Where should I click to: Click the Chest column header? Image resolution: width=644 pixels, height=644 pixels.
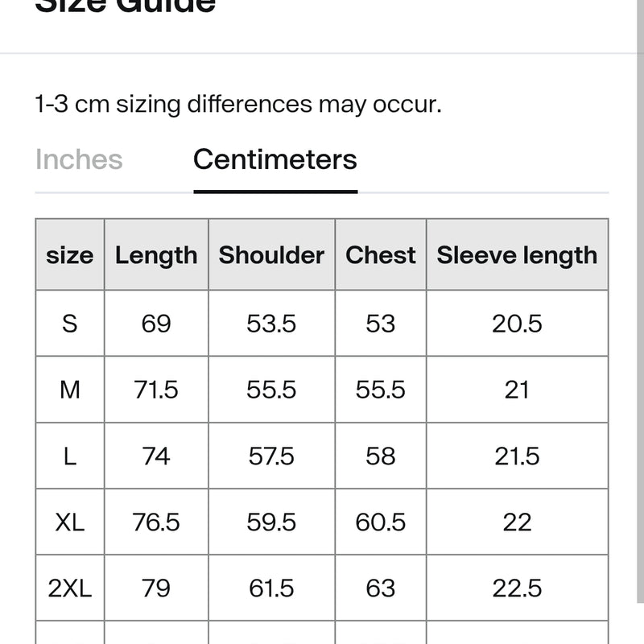tap(380, 255)
